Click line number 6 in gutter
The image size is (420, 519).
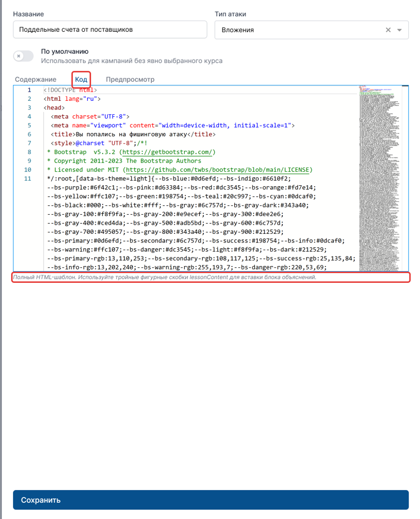coord(29,134)
